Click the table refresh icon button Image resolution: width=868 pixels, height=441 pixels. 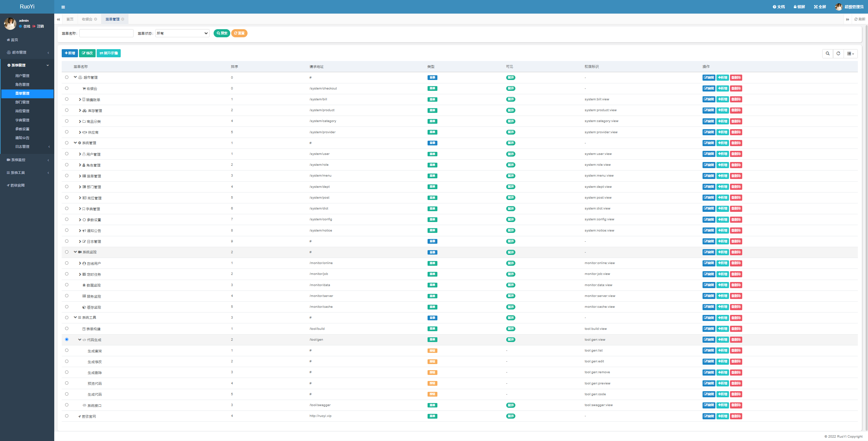pos(838,54)
